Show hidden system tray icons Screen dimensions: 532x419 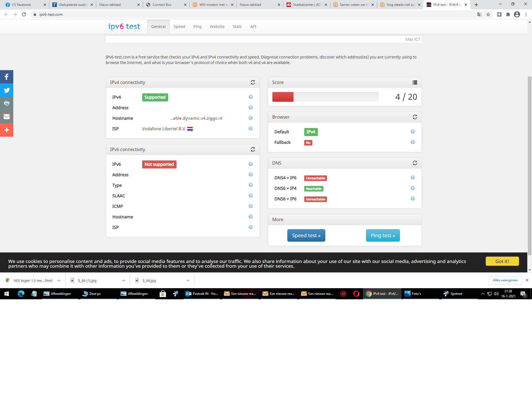click(483, 294)
